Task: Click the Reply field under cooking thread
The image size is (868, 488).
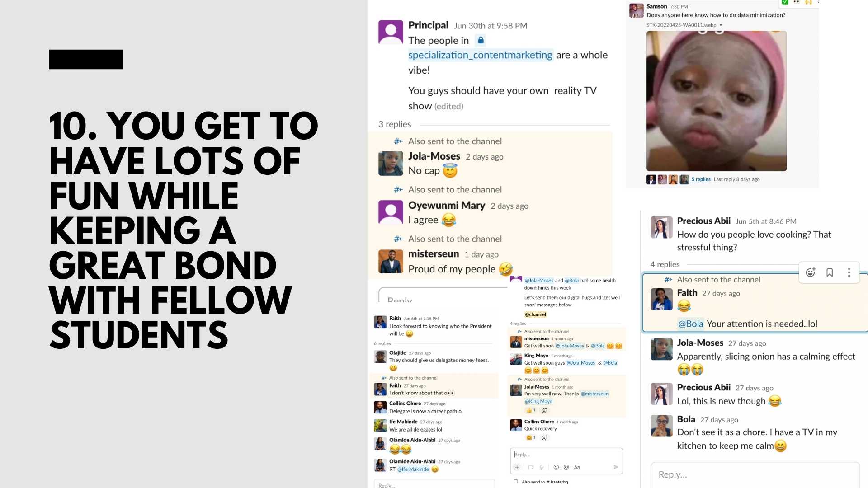Action: coord(755,474)
